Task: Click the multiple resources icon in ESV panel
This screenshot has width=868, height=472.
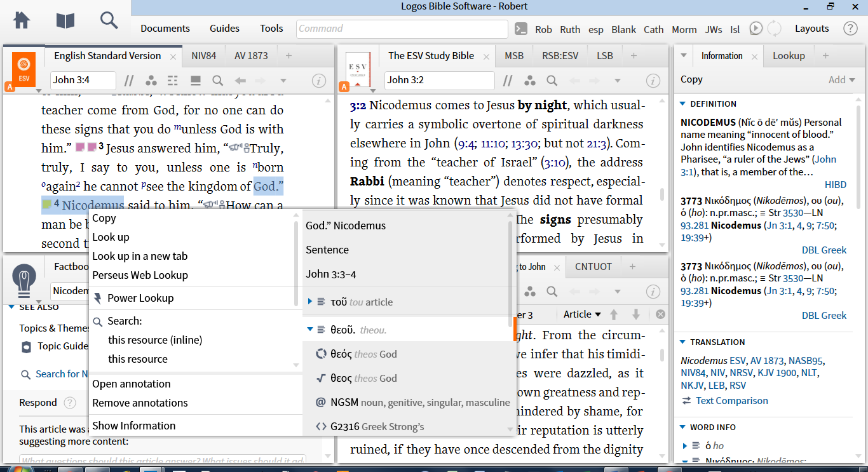Action: (195, 81)
